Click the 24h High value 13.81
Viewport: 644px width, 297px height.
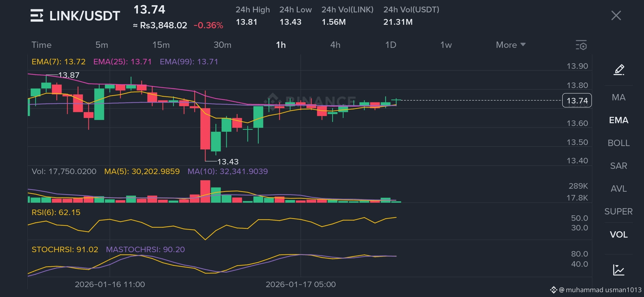246,22
